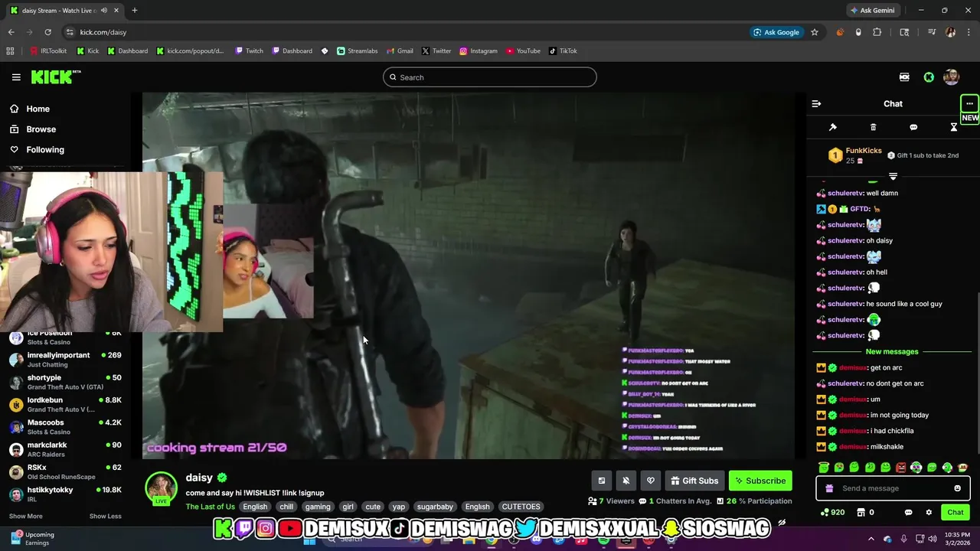
Task: Collapse sidebar with Show Less
Action: tap(105, 517)
